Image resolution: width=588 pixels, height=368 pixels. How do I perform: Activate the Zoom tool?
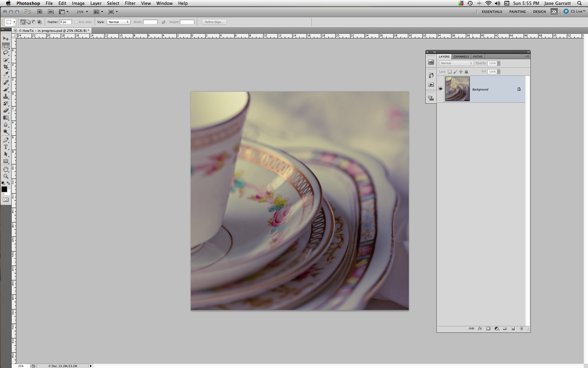6,176
